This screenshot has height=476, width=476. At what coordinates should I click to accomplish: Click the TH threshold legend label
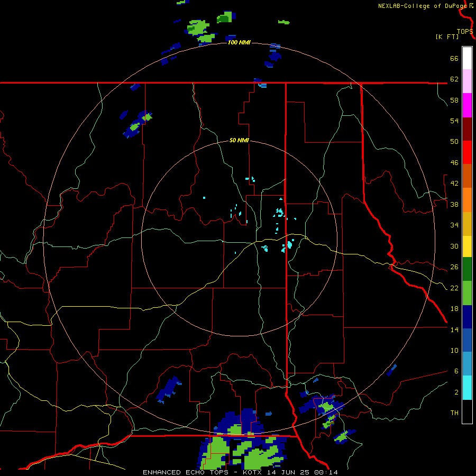point(454,413)
